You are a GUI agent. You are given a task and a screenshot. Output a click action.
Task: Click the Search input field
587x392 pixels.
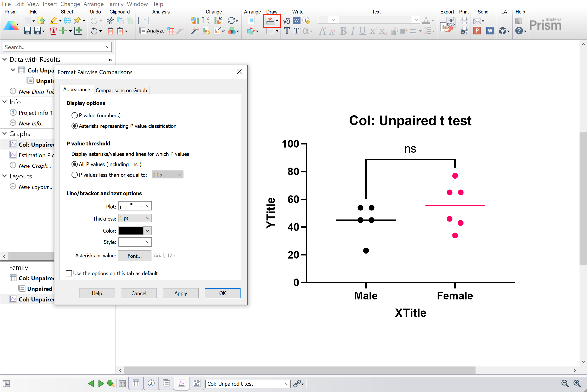point(57,47)
